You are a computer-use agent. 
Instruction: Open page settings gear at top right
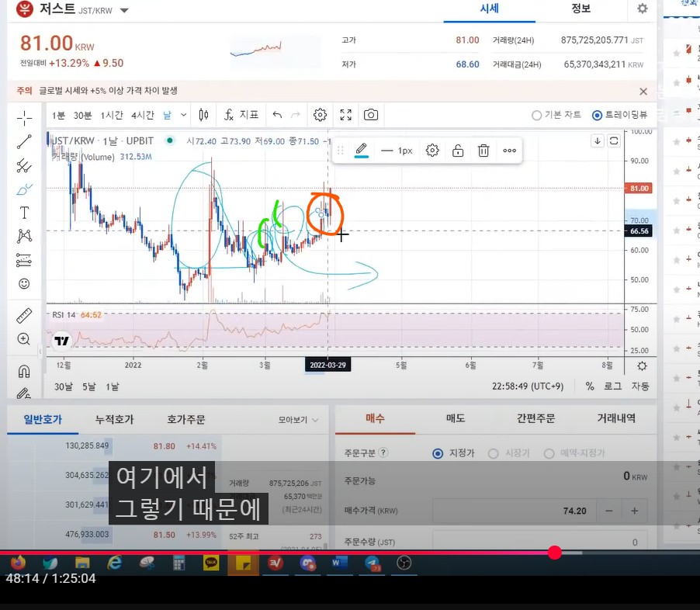click(643, 9)
